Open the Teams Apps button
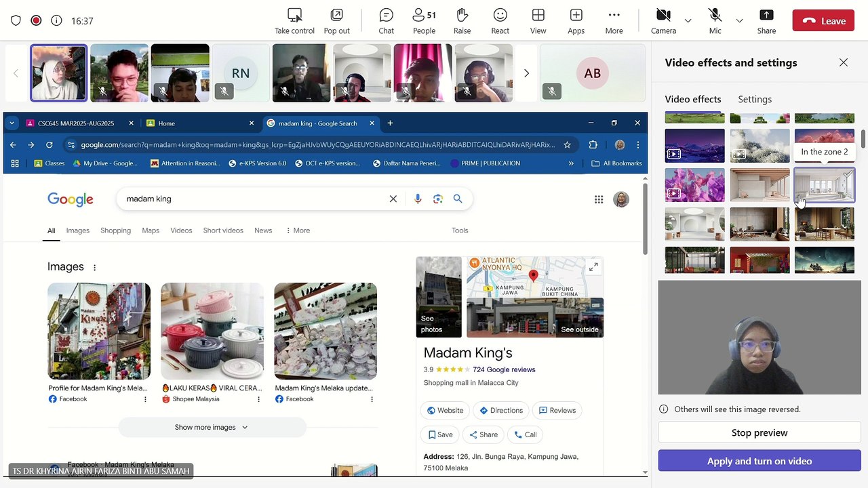Screen dimensions: 868x488 pos(576,21)
